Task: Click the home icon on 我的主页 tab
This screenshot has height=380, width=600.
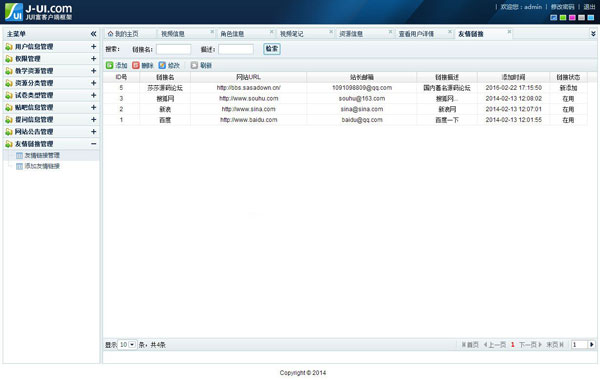Action: click(x=110, y=34)
